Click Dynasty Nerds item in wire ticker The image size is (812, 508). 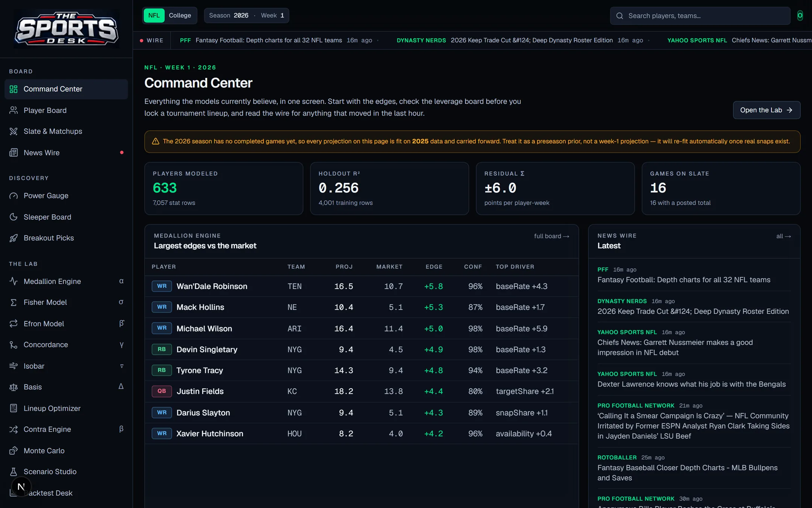point(520,40)
